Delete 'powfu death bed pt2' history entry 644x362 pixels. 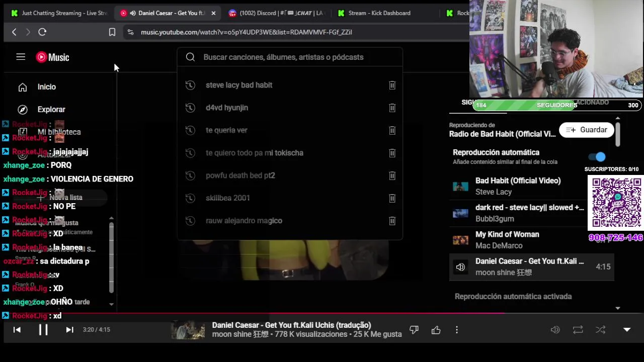(x=392, y=175)
